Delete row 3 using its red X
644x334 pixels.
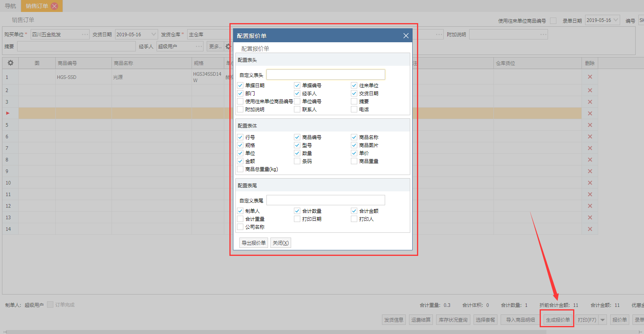pos(590,102)
